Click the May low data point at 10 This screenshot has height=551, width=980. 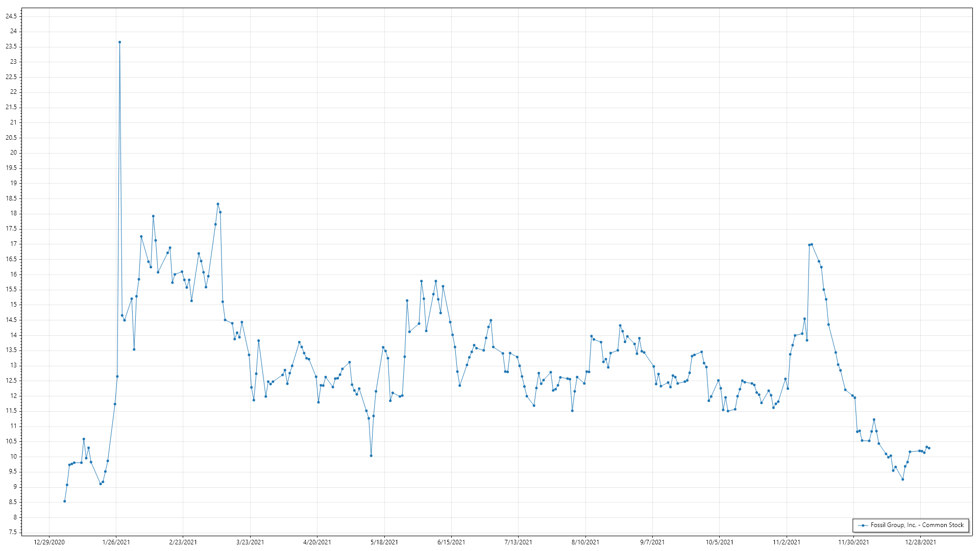[371, 456]
